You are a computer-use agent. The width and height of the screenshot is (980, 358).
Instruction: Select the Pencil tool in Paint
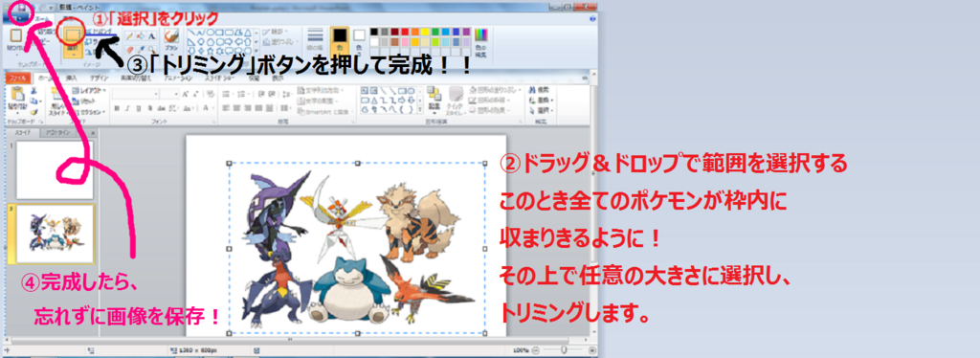pos(130,36)
